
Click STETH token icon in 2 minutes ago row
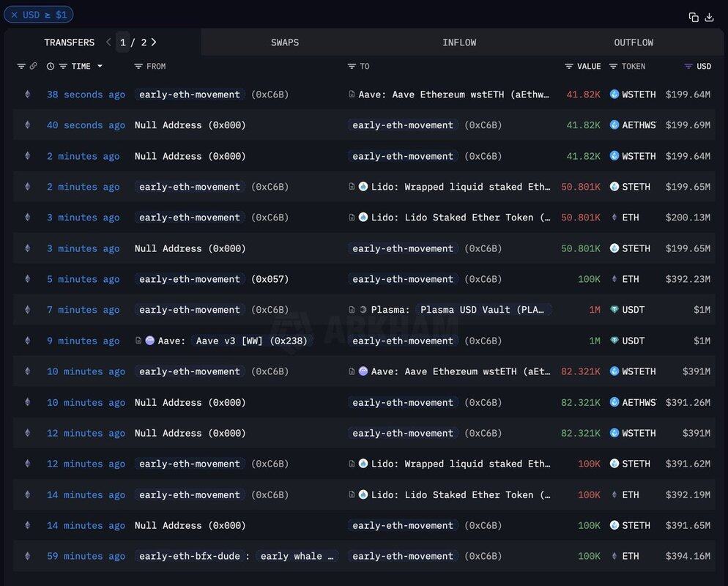(614, 187)
